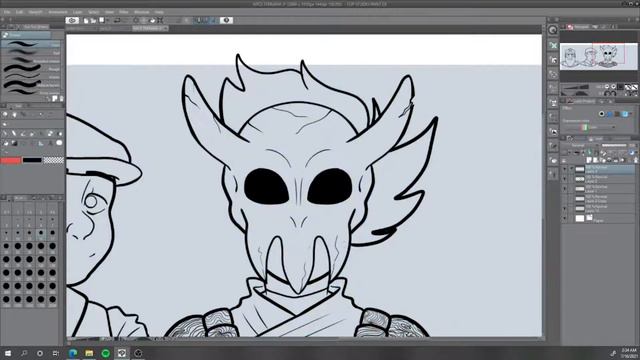Open the Animation menu
640x360 pixels.
[x=58, y=12]
